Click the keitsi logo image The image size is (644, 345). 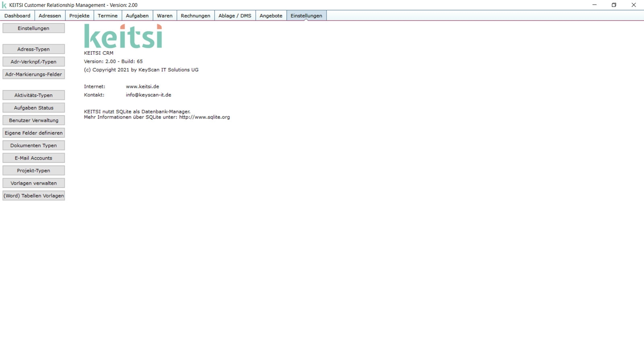[123, 36]
